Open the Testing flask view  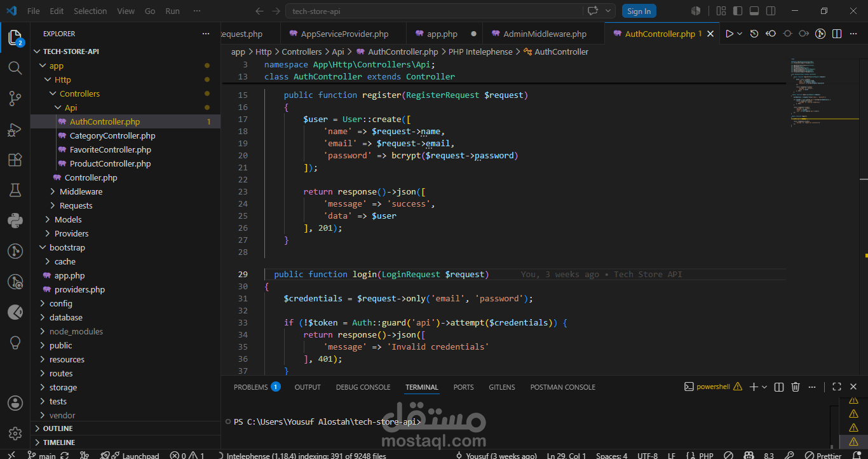tap(15, 190)
